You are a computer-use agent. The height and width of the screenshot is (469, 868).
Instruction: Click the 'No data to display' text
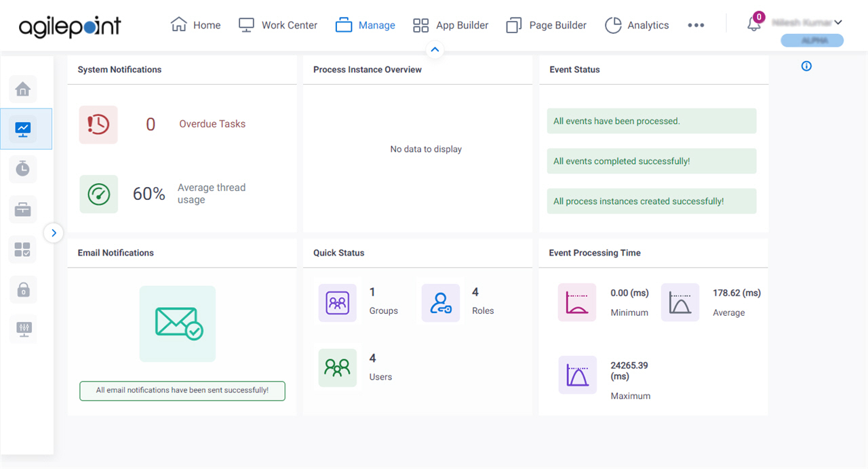(x=426, y=149)
